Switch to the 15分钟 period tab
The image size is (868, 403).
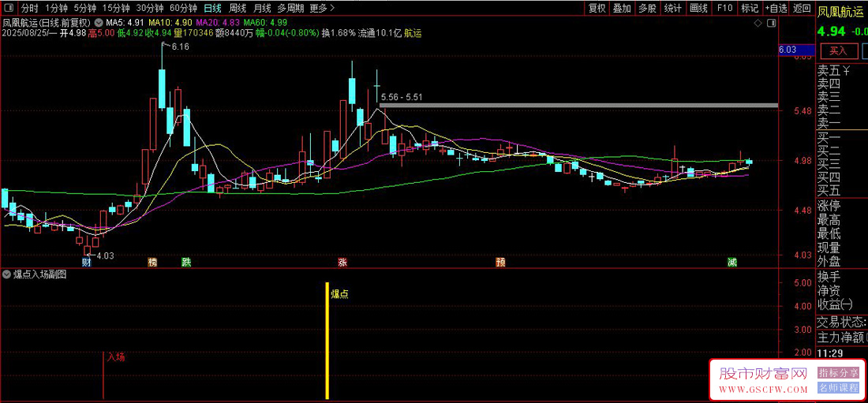click(116, 9)
